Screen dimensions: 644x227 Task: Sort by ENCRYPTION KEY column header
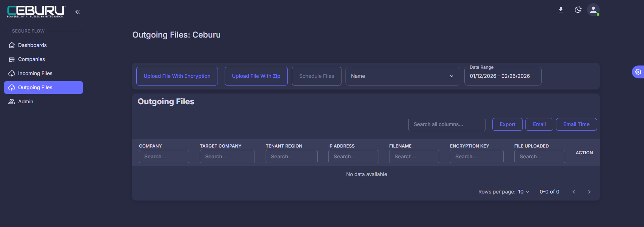[469, 146]
